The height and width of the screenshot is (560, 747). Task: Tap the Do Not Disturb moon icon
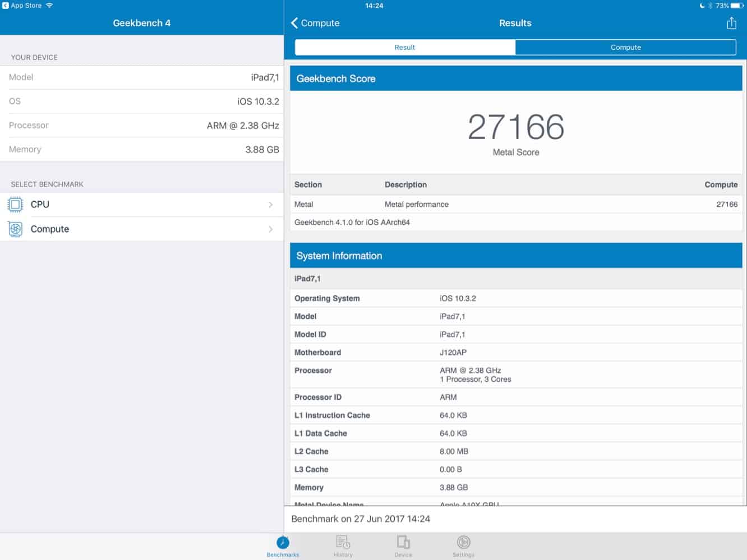(702, 6)
